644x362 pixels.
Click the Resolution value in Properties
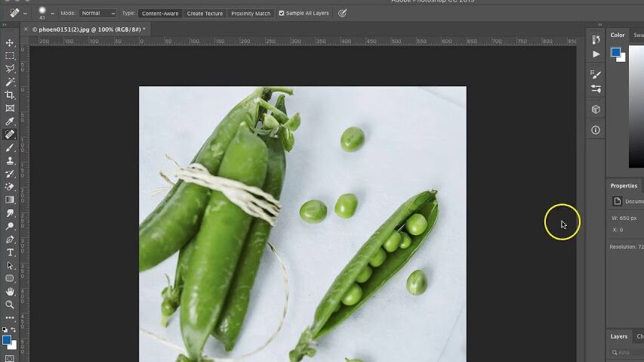(x=627, y=246)
